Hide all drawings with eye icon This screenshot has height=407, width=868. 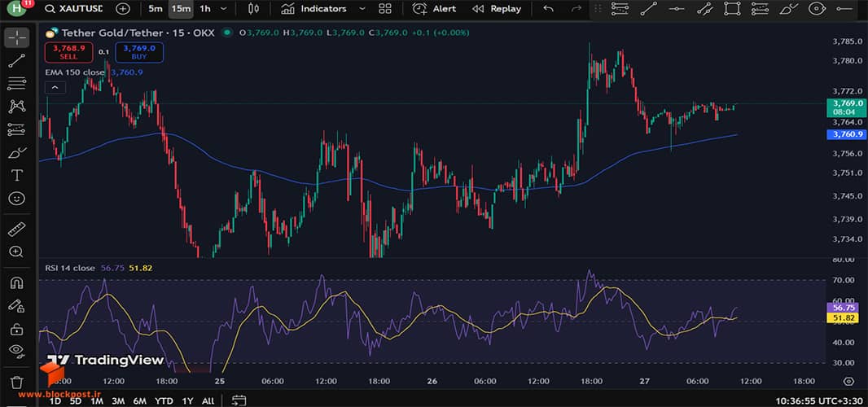point(16,350)
